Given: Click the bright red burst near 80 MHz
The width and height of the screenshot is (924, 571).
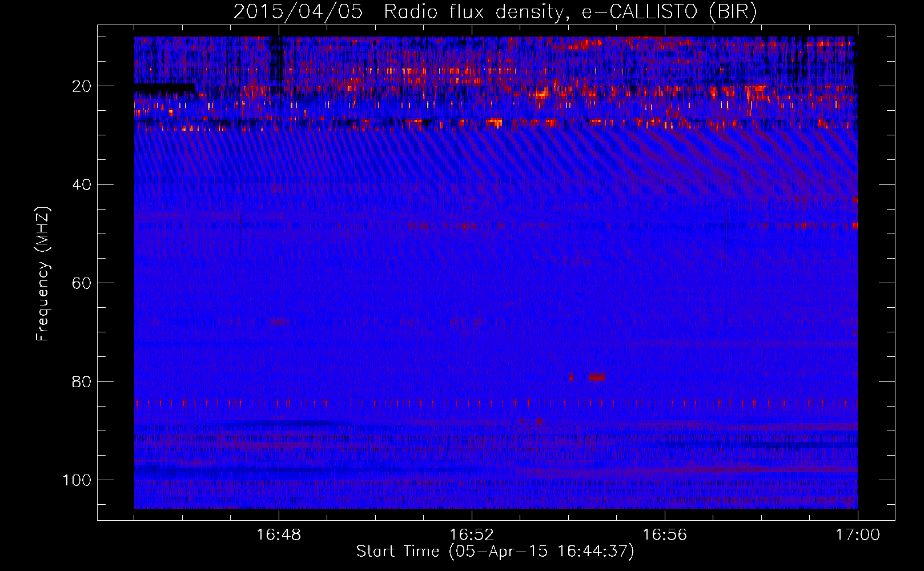Looking at the screenshot, I should (597, 377).
